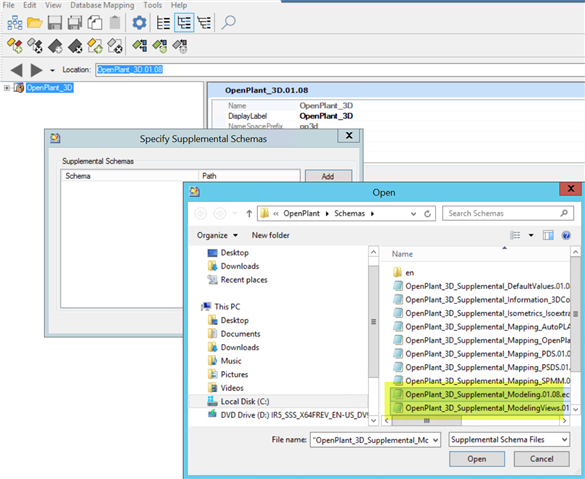Click the green relationship edit icon
585x479 pixels.
click(x=160, y=46)
